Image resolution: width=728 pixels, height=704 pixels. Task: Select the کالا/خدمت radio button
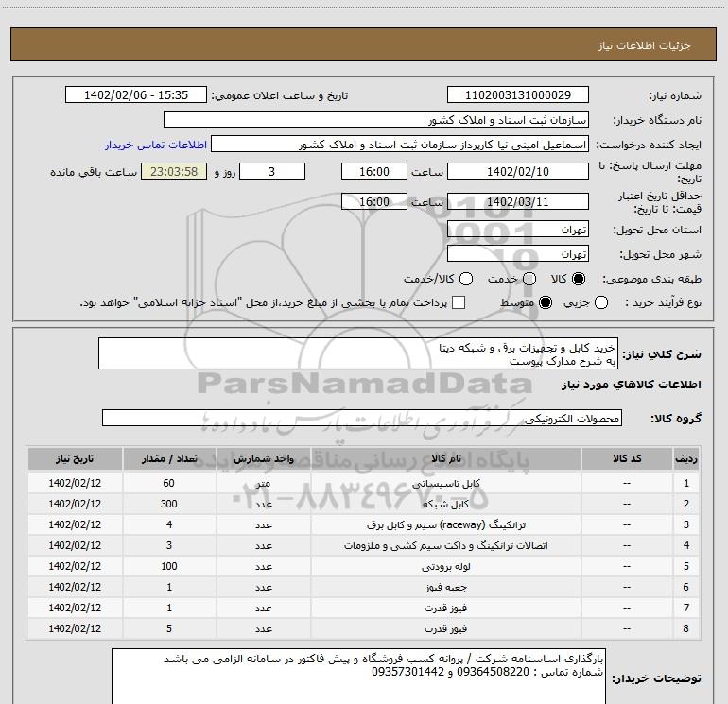pos(466,279)
